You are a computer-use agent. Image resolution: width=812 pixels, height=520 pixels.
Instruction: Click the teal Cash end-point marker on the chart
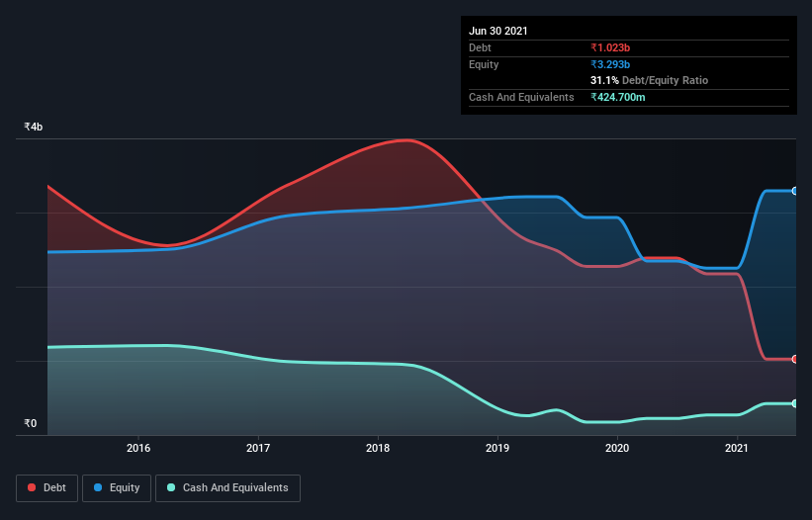795,403
